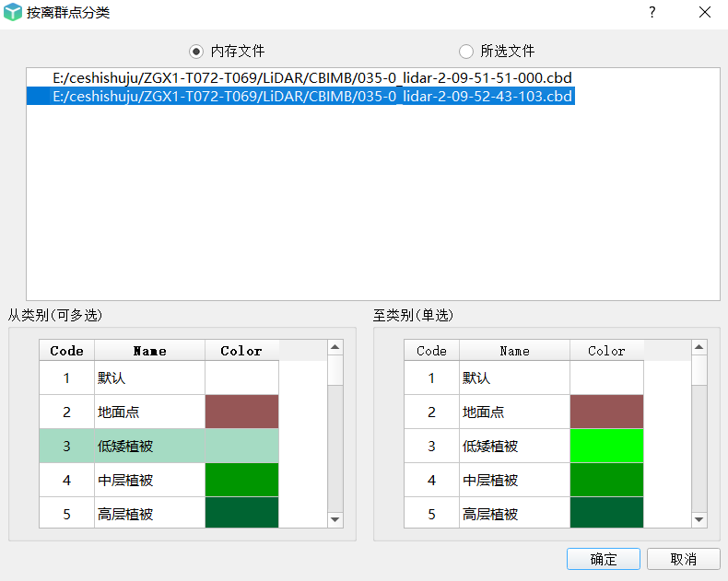Click target table Name column header
The height and width of the screenshot is (581, 728).
pyautogui.click(x=514, y=351)
